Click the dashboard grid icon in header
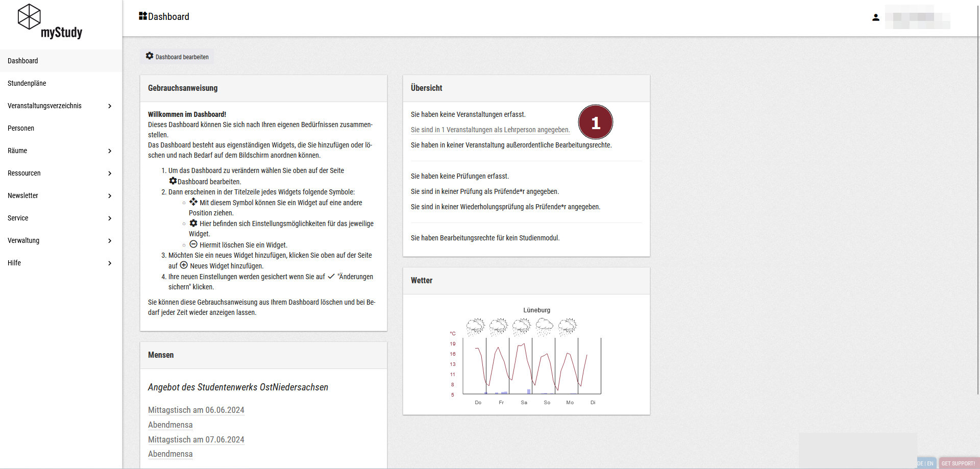 (143, 16)
